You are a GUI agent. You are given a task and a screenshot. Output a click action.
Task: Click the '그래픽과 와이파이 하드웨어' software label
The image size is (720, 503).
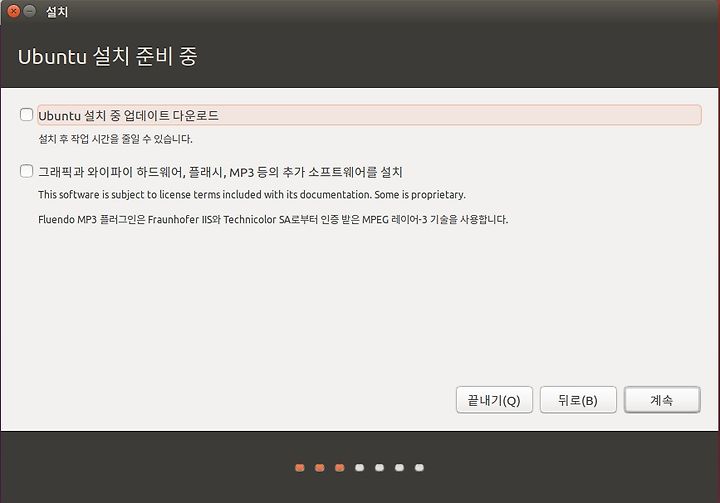[x=220, y=172]
